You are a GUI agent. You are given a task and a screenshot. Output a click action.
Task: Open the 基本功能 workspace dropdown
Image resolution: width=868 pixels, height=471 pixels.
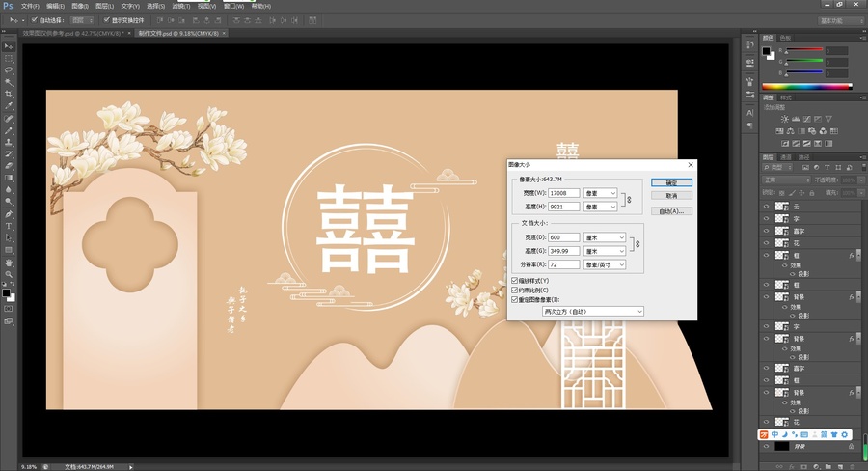(x=840, y=20)
